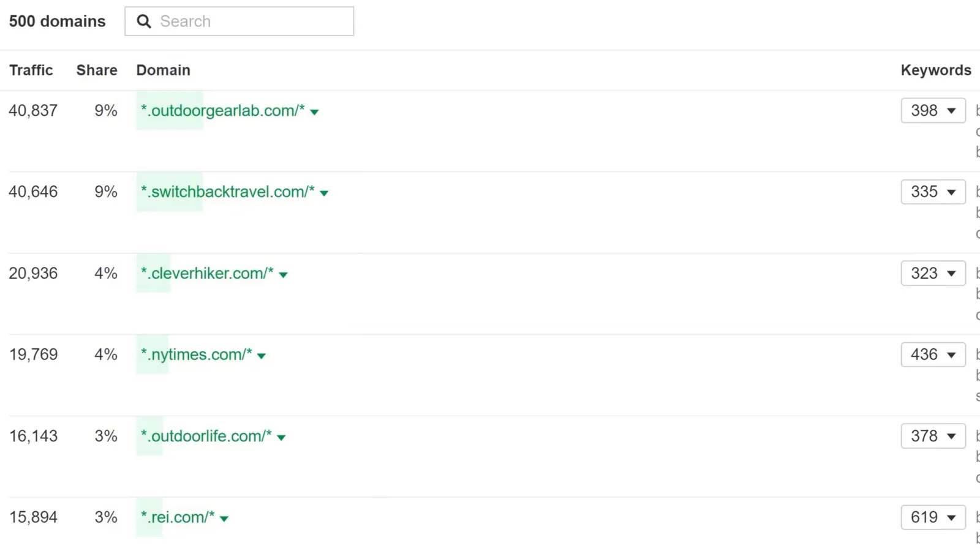Sort by the Traffic column header
Viewport: 980px width, 551px height.
[31, 70]
